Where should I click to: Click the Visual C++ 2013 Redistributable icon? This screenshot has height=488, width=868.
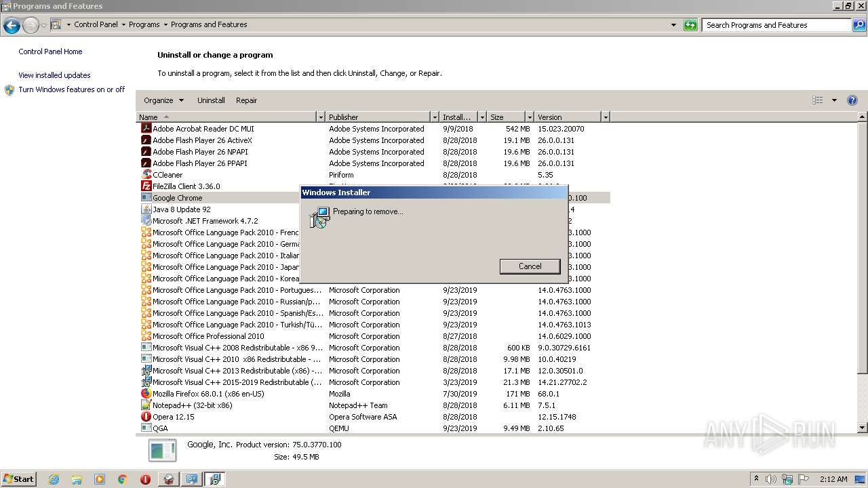(x=146, y=371)
